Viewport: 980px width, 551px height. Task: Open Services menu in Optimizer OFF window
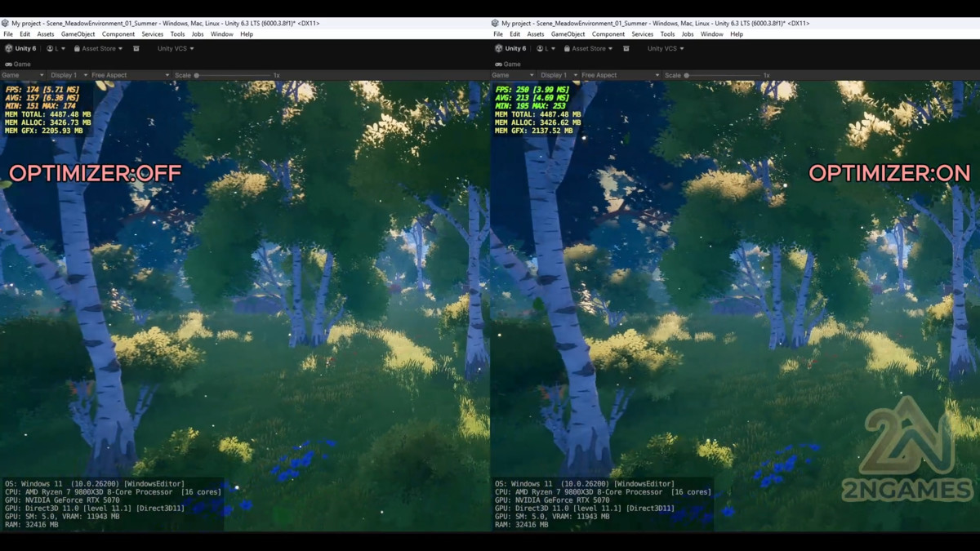click(153, 34)
